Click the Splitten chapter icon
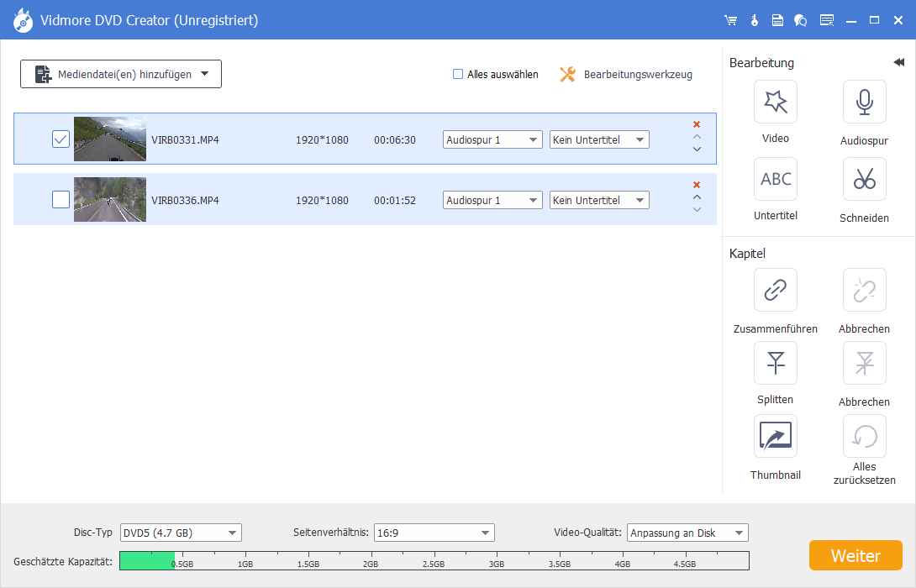Viewport: 916px width, 588px height. tap(775, 364)
